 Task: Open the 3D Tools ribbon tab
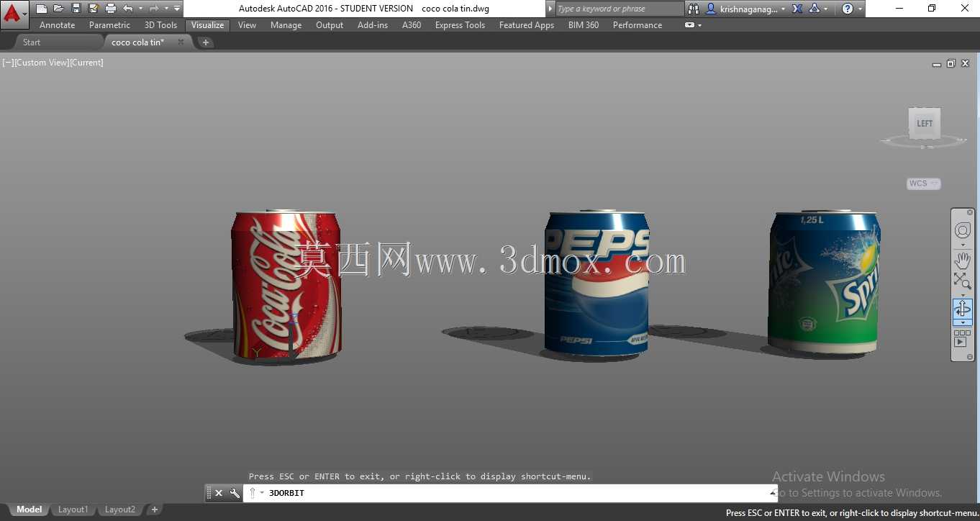point(161,25)
